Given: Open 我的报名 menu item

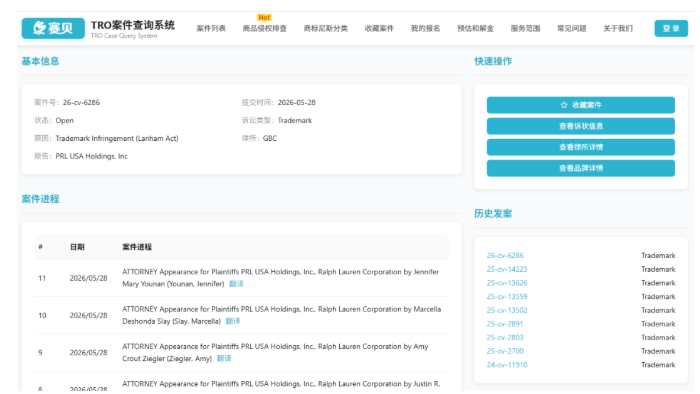Looking at the screenshot, I should (425, 29).
